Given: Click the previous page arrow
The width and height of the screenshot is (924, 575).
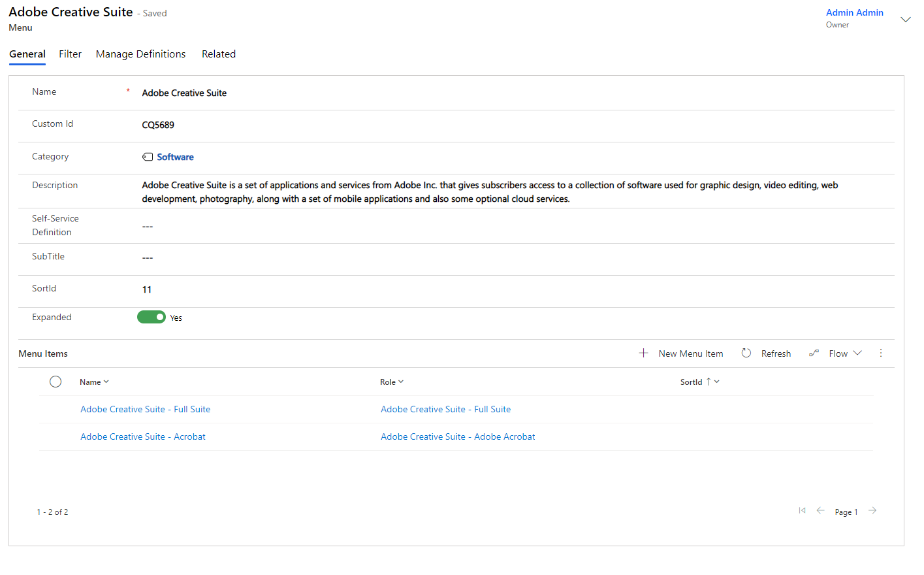Looking at the screenshot, I should 820,511.
